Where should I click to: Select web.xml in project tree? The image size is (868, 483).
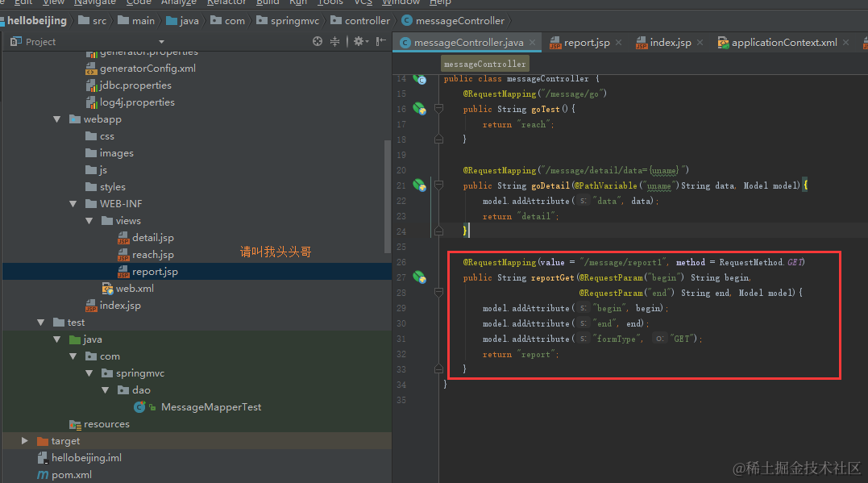[135, 289]
